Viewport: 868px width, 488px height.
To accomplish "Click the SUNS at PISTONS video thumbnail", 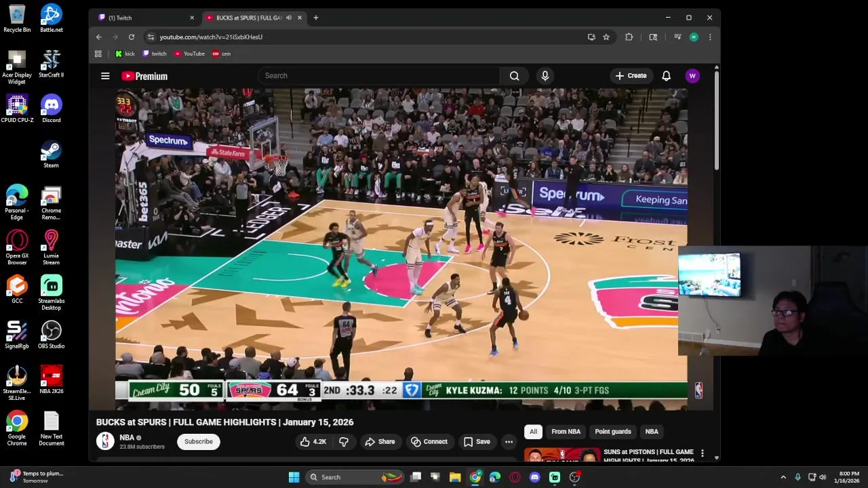I will click(562, 454).
